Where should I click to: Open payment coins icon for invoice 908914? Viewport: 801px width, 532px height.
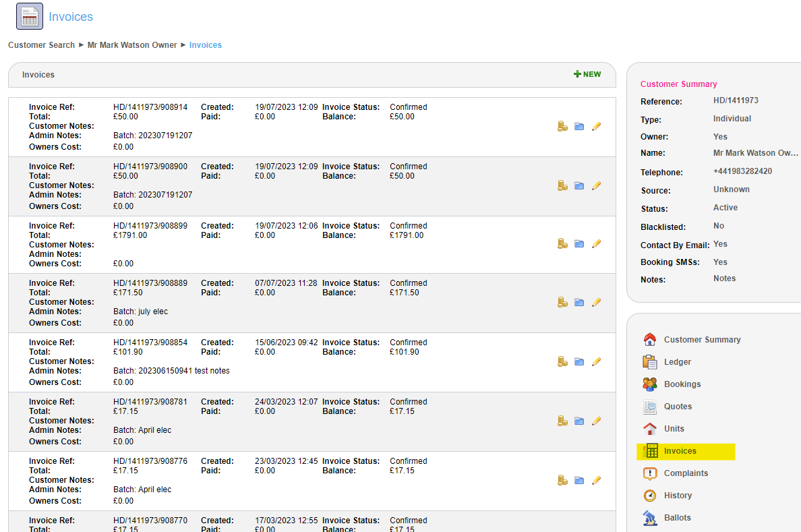point(562,126)
